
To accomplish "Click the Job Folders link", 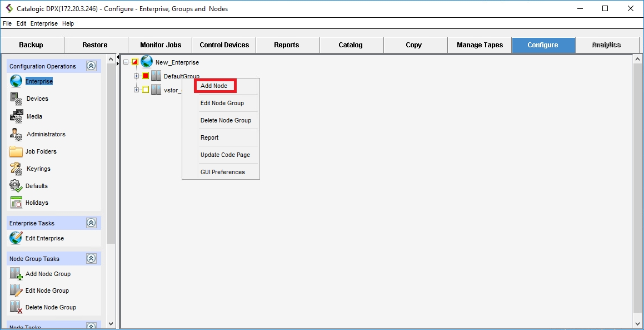I will click(x=41, y=151).
